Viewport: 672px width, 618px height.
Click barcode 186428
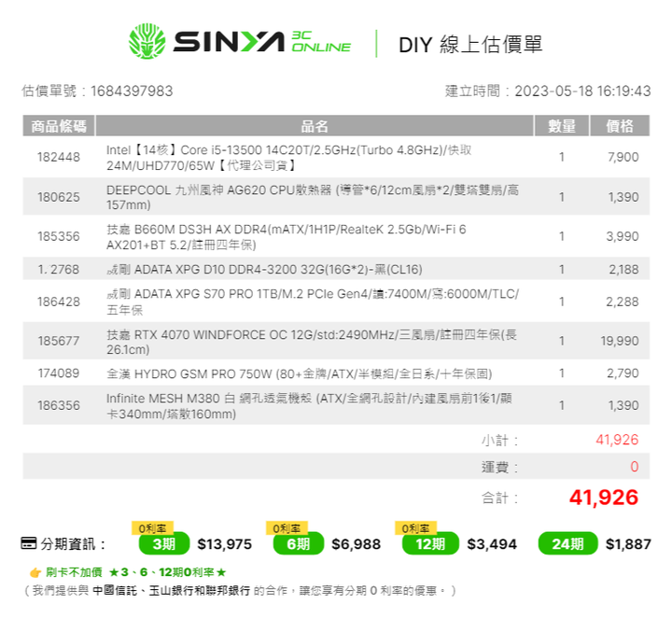click(x=59, y=302)
